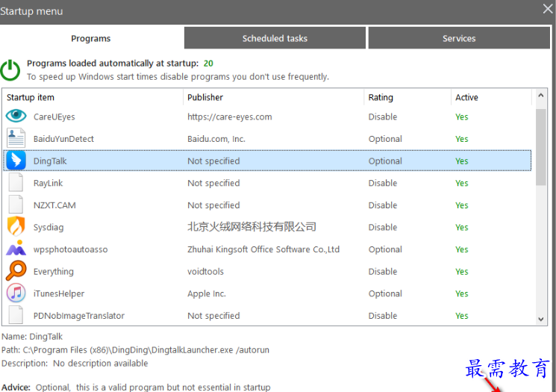Click the Everything magnifier icon
556x392 pixels.
[16, 271]
